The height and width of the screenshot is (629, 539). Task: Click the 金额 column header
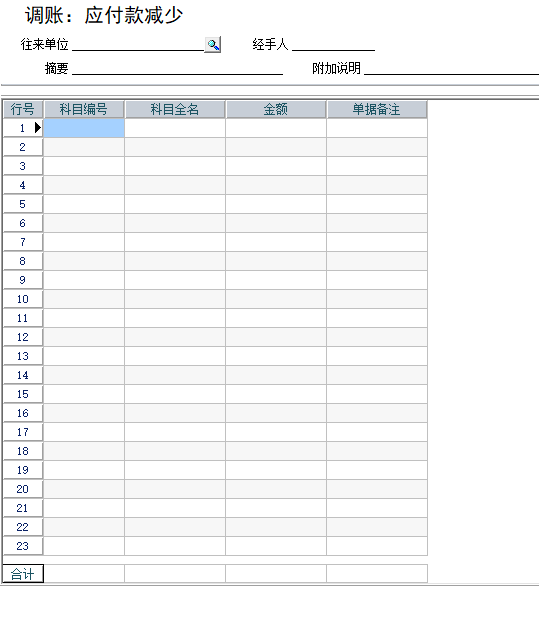(276, 109)
